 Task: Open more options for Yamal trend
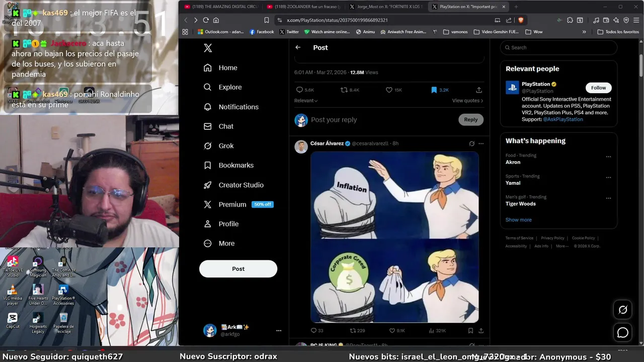[x=608, y=177]
